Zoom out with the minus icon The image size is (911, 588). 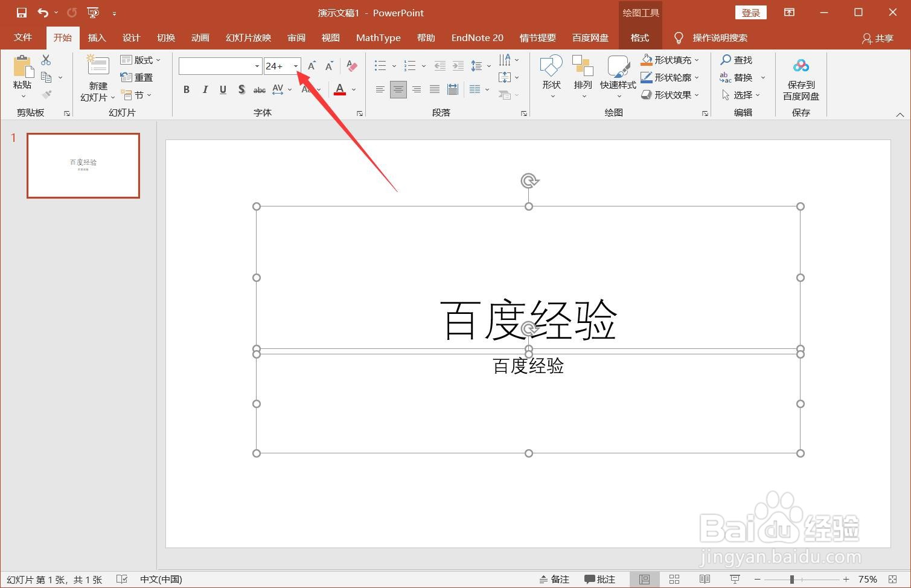pos(757,580)
